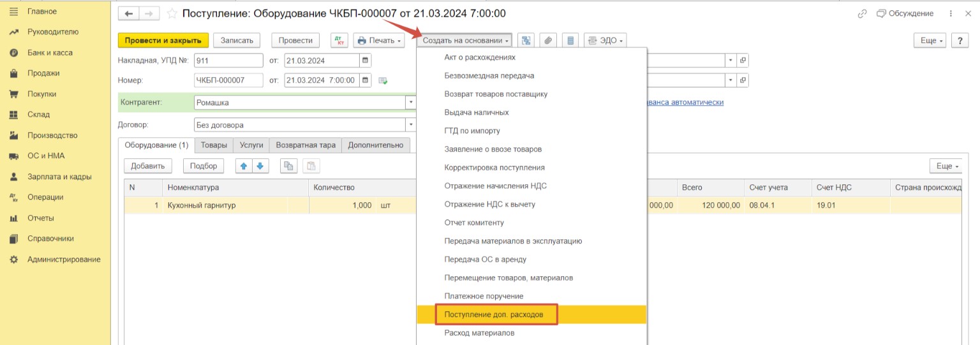Open the Контрагент dropdown list

(410, 102)
